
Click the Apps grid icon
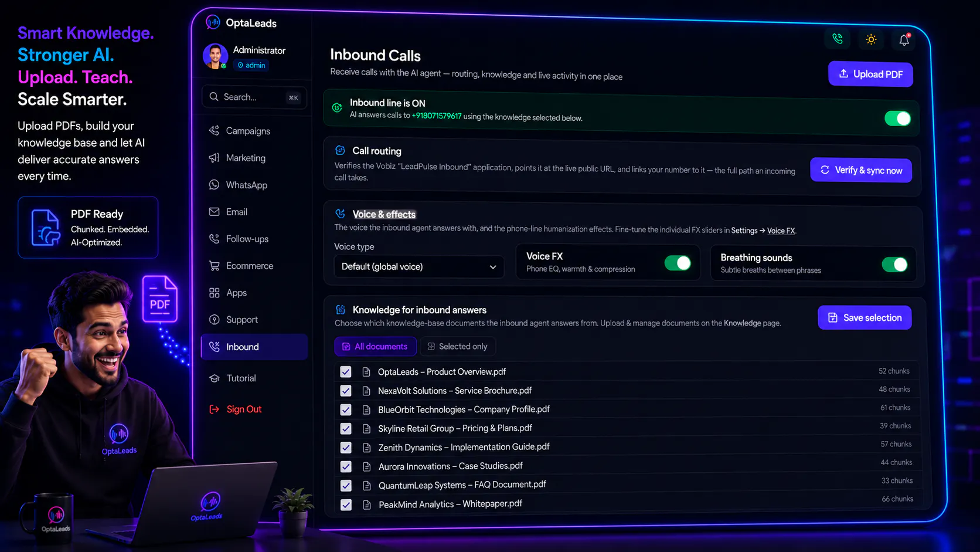214,292
